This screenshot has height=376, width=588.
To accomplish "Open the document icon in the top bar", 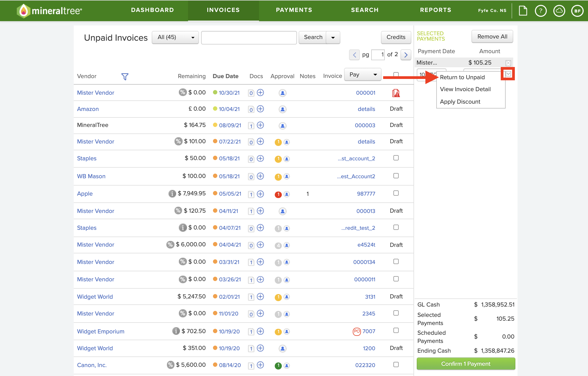I will [523, 11].
